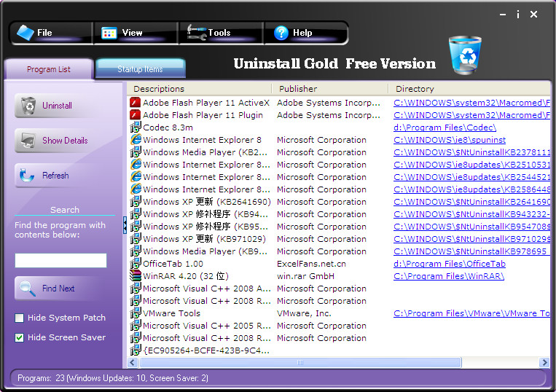Select the 'ExcelFans.net.cn' publisher cell
Screen dimensions: 556x392
click(x=311, y=264)
